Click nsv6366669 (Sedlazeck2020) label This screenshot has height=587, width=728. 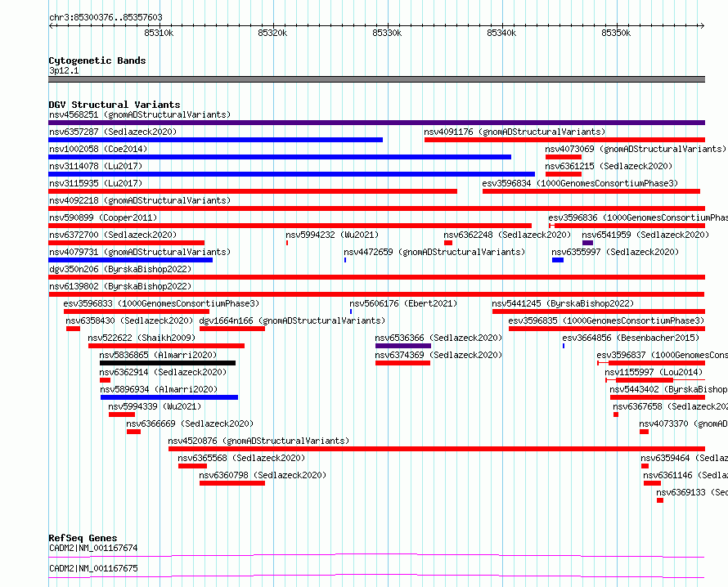190,423
